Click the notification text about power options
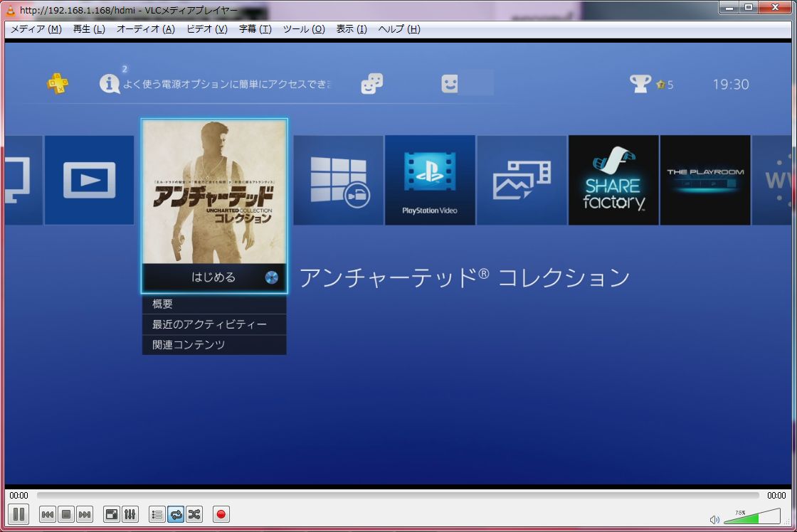Screen dimensions: 797x532 (227, 84)
